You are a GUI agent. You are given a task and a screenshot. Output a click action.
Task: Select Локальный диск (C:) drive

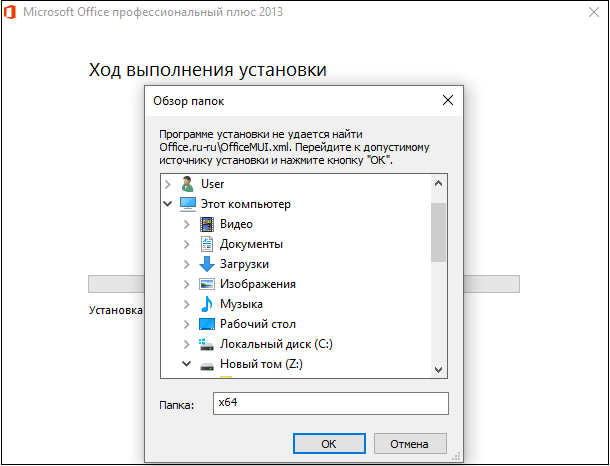coord(276,344)
